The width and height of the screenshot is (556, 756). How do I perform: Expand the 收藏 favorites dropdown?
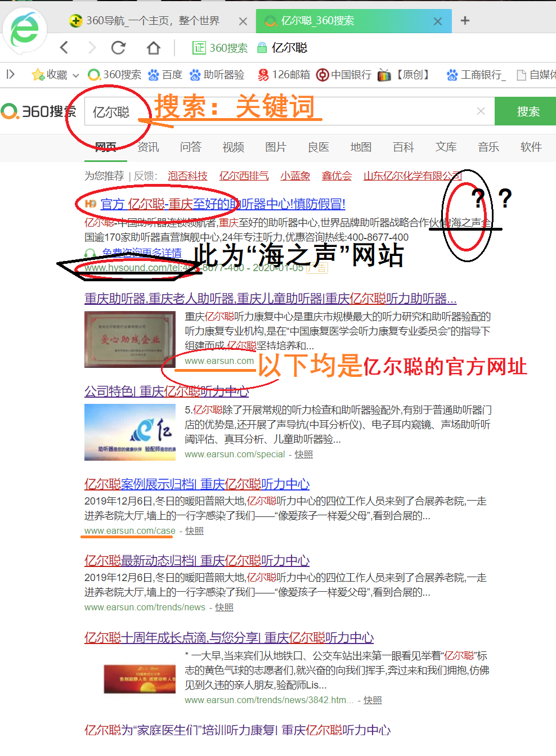pos(75,75)
